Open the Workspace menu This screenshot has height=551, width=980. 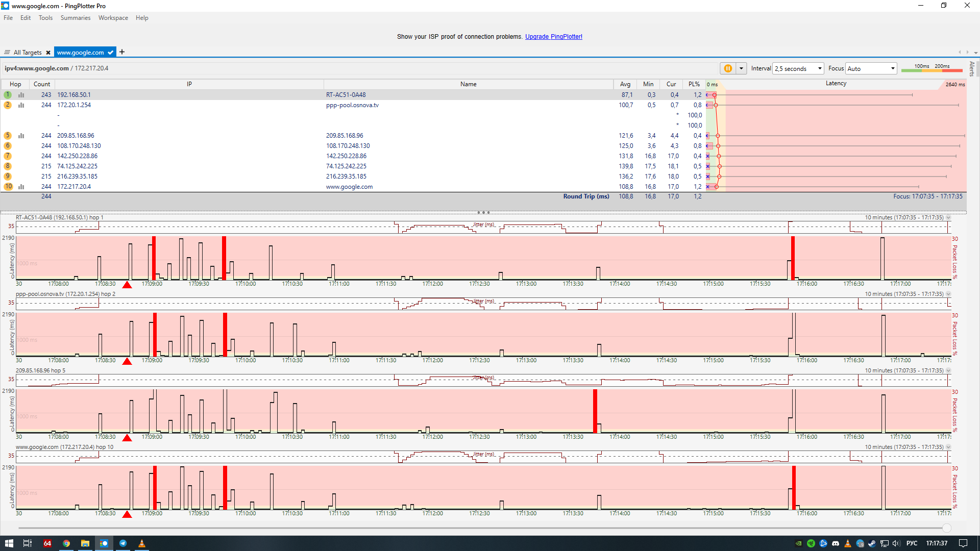[x=113, y=18]
